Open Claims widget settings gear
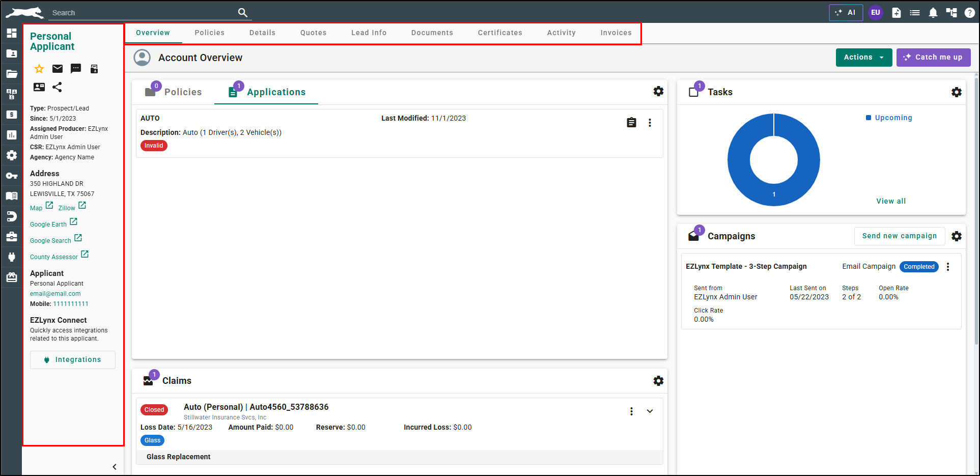The height and width of the screenshot is (476, 980). 658,381
